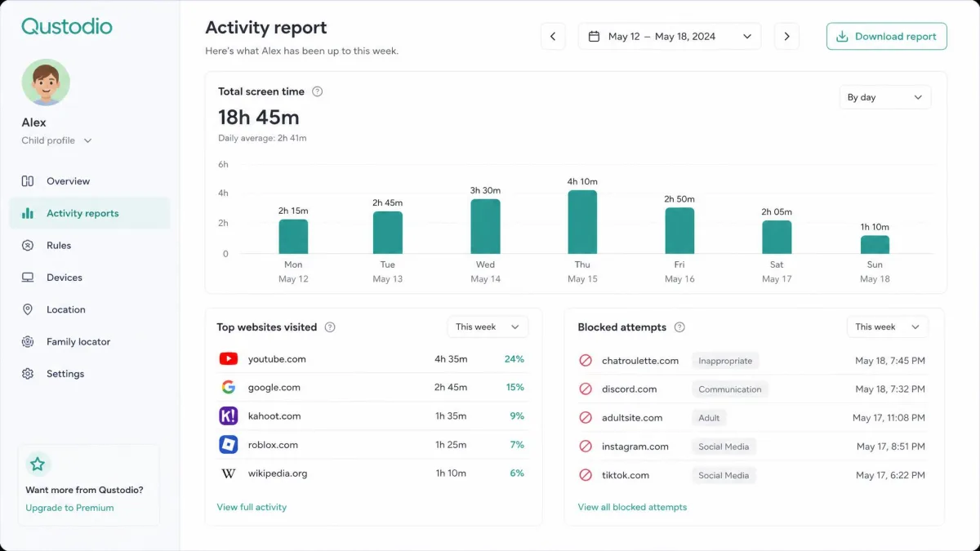Expand the Child profile dropdown

(56, 140)
